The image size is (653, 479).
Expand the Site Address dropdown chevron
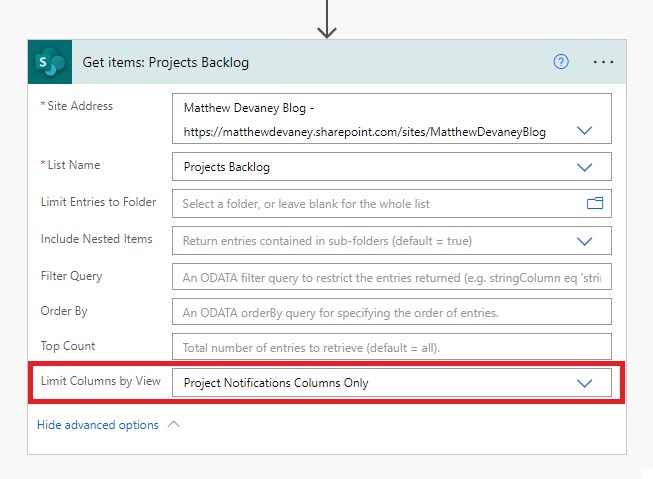click(x=584, y=131)
